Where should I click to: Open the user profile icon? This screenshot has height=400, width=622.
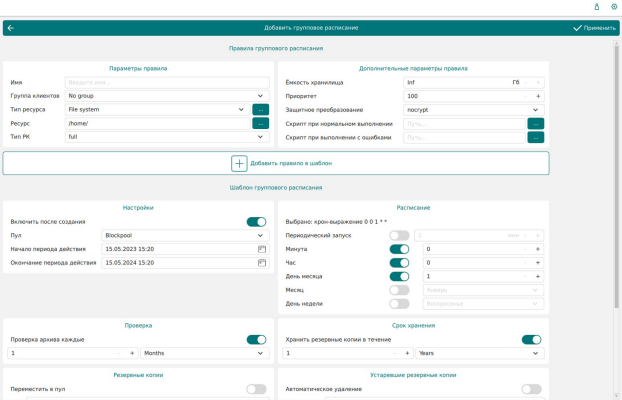597,7
